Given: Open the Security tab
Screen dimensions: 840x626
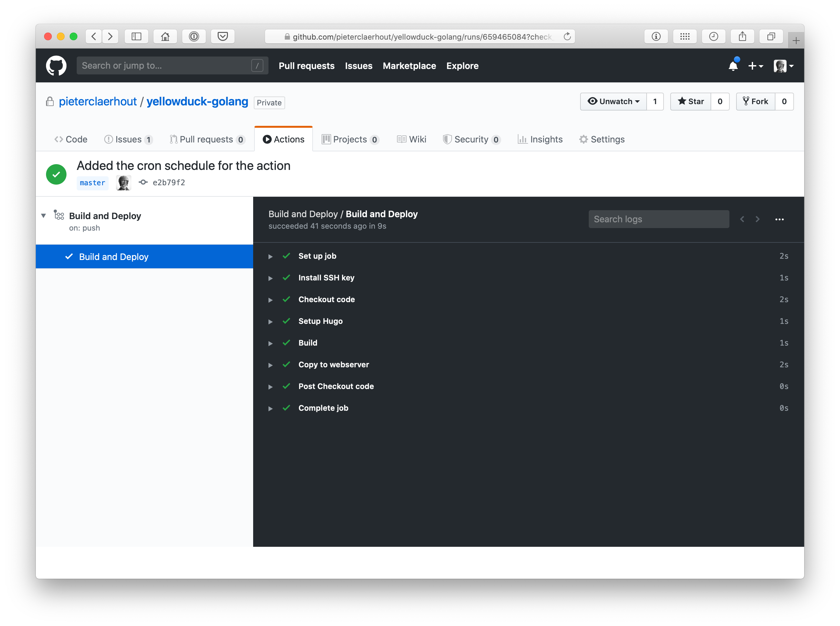Looking at the screenshot, I should pyautogui.click(x=472, y=139).
